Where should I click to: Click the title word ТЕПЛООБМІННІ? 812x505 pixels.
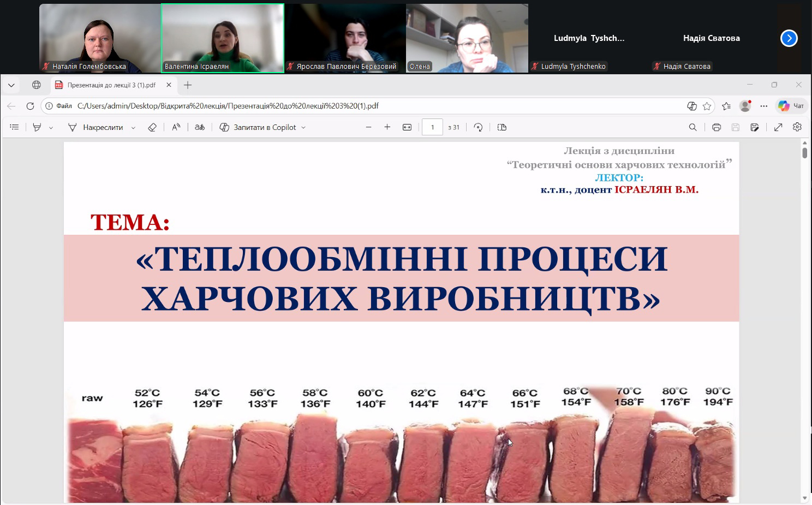(312, 259)
